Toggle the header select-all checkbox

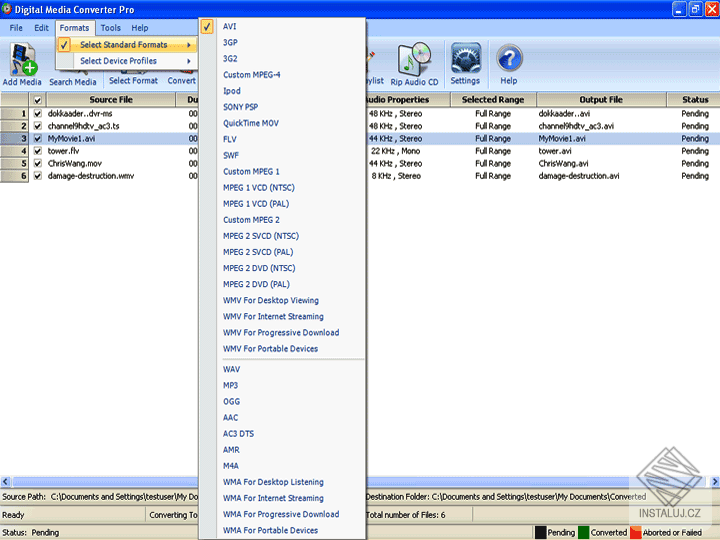(x=38, y=100)
